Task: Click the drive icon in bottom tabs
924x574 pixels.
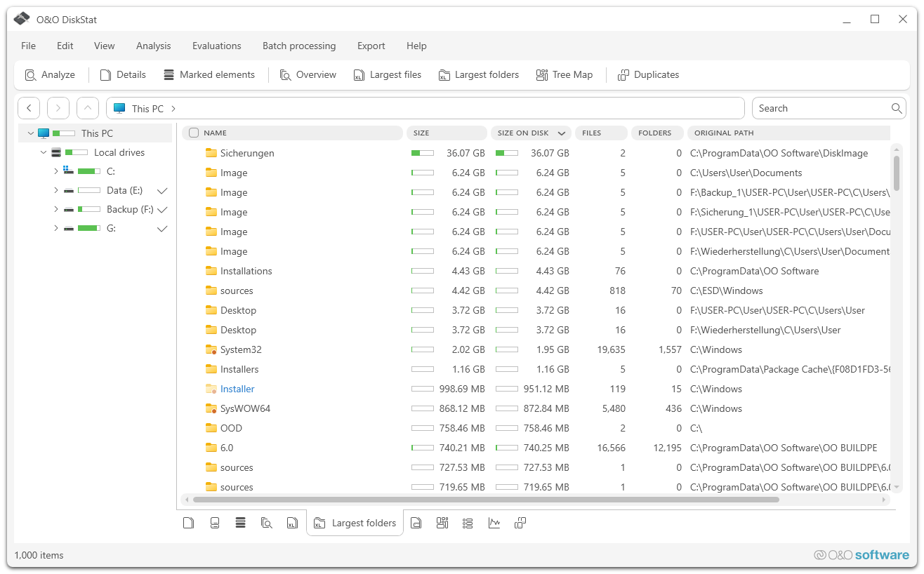Action: [x=215, y=523]
